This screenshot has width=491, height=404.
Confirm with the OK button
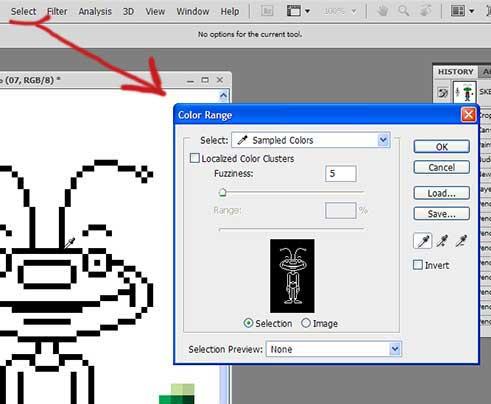point(442,147)
